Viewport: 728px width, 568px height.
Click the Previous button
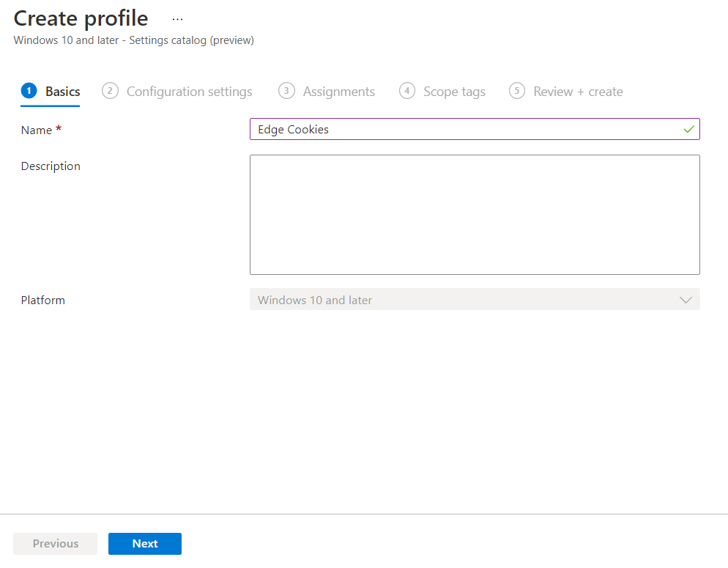coord(55,543)
